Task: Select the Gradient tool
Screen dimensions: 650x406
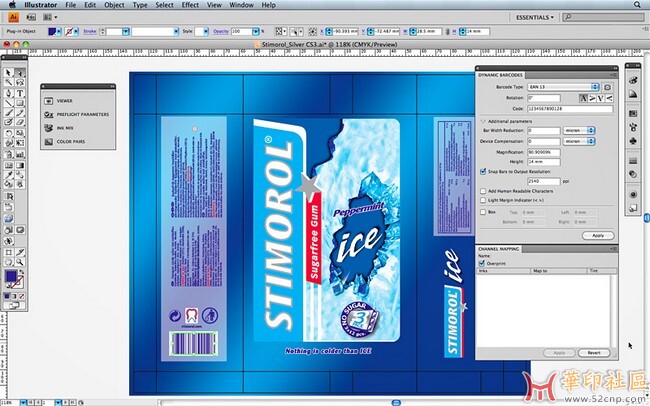Action: 19,165
